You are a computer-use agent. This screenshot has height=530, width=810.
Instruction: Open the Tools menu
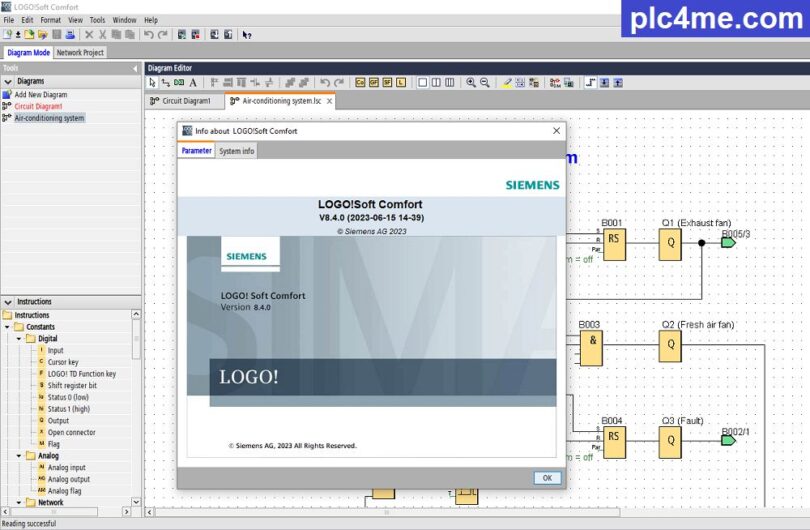[97, 20]
